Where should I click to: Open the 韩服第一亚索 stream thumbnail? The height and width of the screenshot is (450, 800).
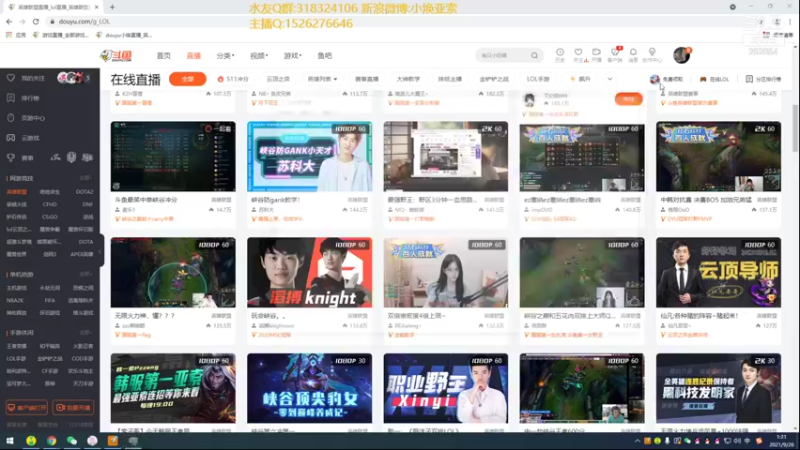coord(173,388)
